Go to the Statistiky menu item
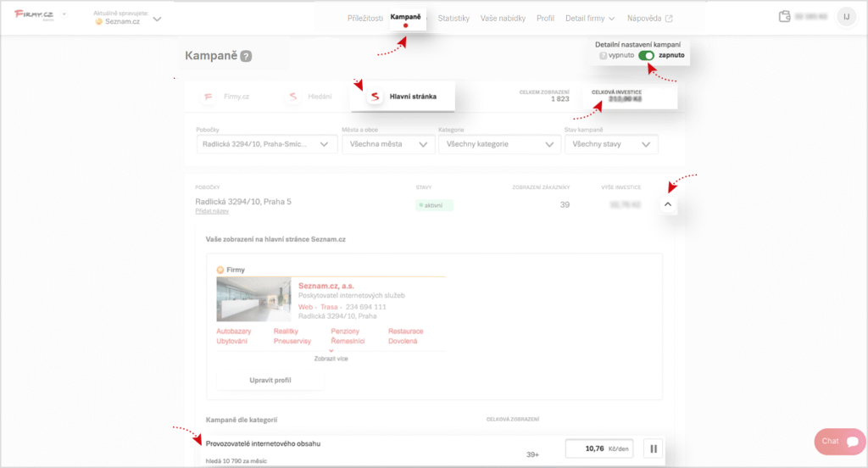Screen dimensions: 868x468 [453, 18]
